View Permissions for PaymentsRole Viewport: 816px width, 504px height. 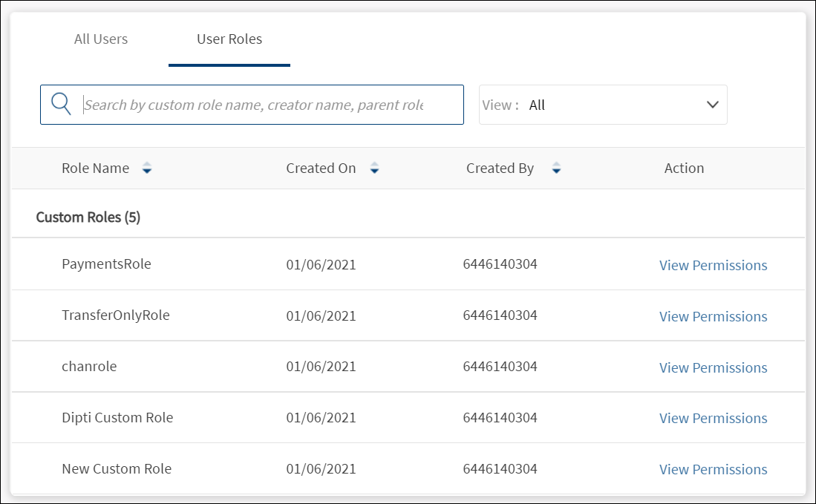pos(713,265)
